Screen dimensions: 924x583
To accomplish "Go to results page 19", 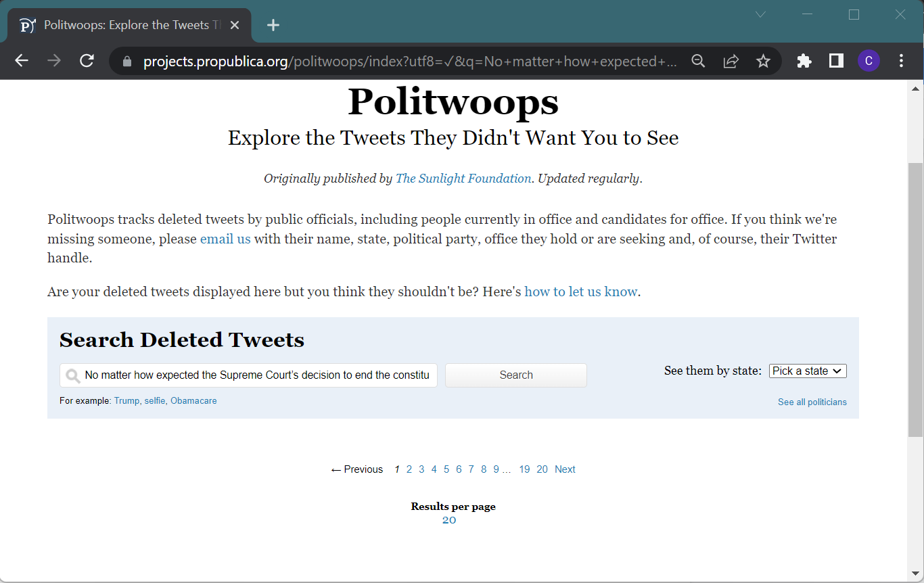I will click(x=525, y=469).
